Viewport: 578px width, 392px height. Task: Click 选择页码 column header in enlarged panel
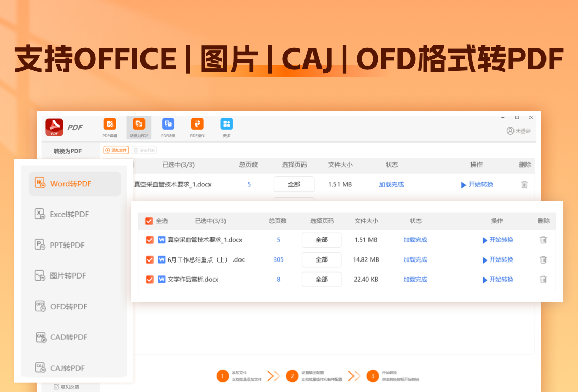(x=322, y=221)
